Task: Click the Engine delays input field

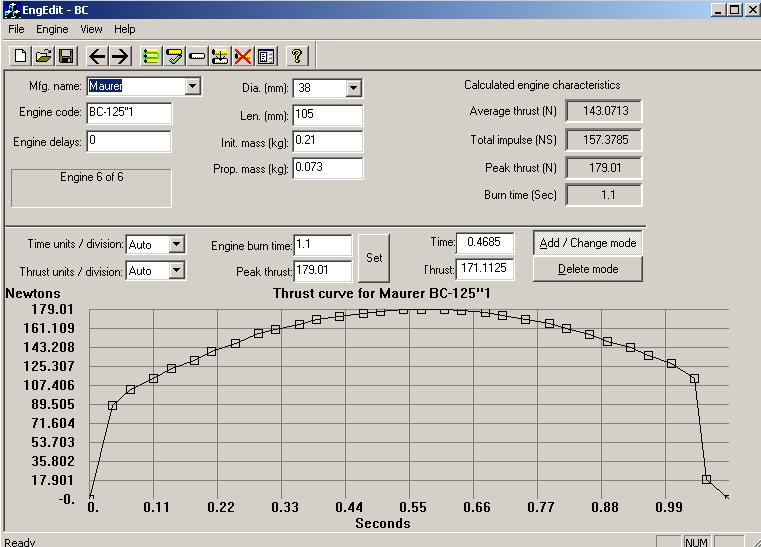Action: click(129, 141)
